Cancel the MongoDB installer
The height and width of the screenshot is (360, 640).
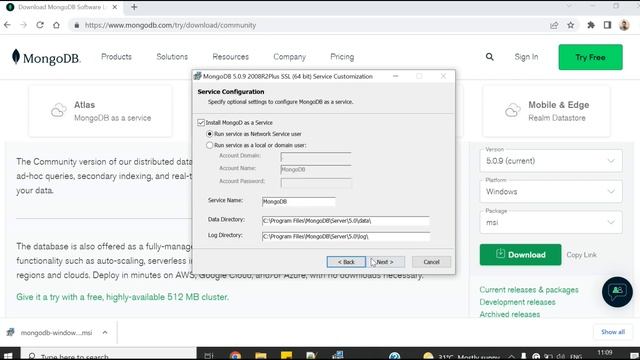pyautogui.click(x=431, y=262)
